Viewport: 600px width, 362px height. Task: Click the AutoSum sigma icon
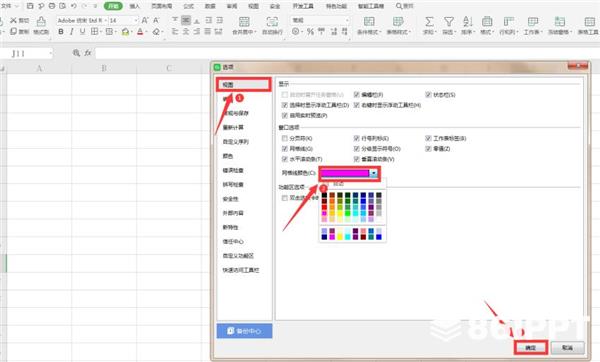click(x=429, y=21)
